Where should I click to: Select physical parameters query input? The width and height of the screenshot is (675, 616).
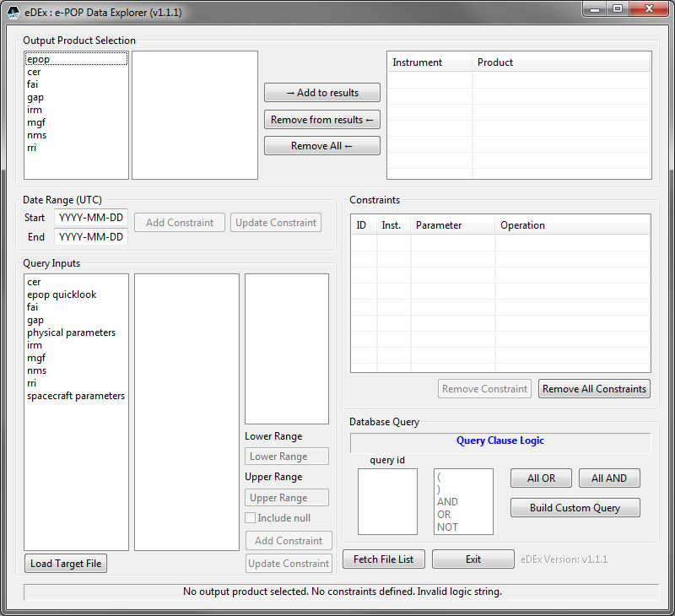(71, 332)
